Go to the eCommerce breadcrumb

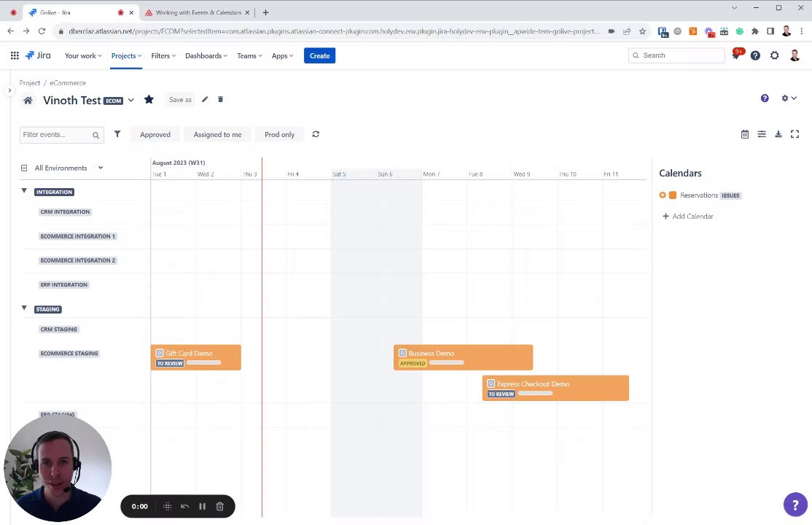coord(68,83)
